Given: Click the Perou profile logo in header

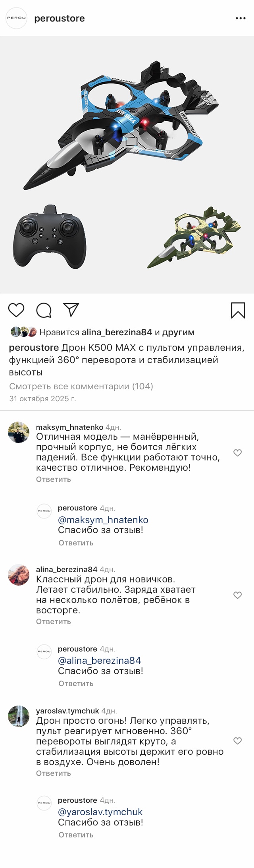Looking at the screenshot, I should [16, 18].
